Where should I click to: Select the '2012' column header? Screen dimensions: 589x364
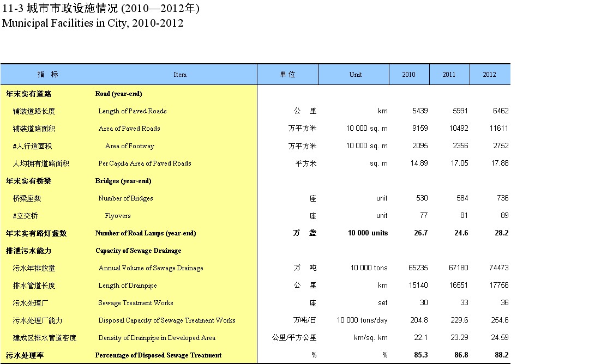(x=489, y=74)
